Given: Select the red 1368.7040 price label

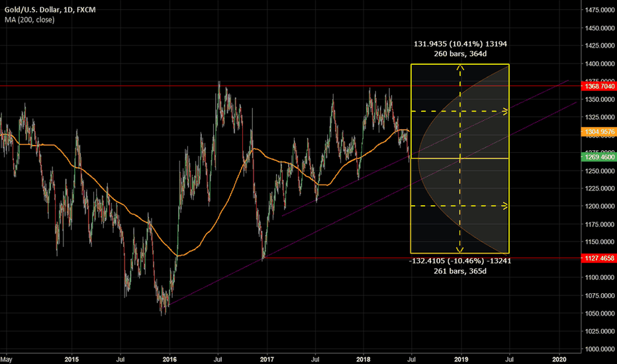Looking at the screenshot, I should [598, 86].
